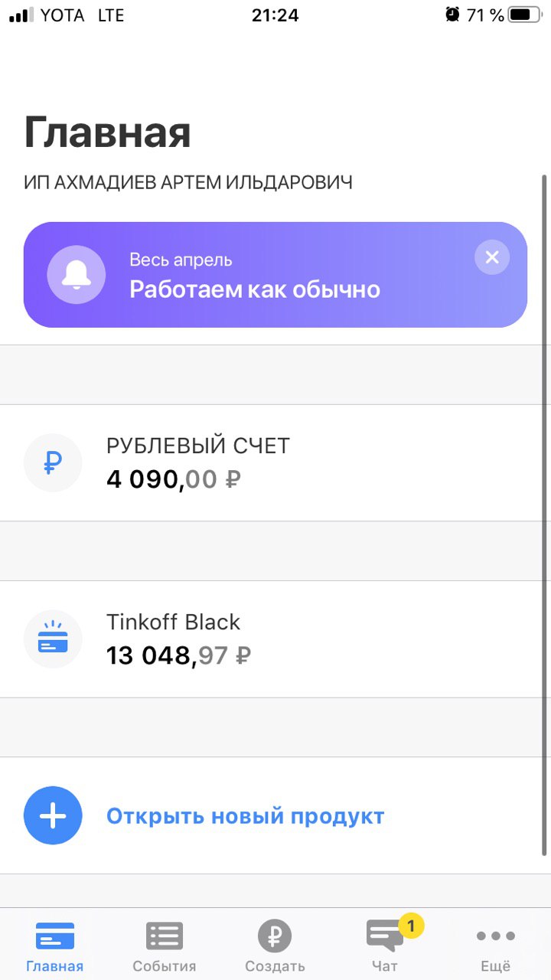The width and height of the screenshot is (551, 980).
Task: Open the Чат tab
Action: pos(385,946)
